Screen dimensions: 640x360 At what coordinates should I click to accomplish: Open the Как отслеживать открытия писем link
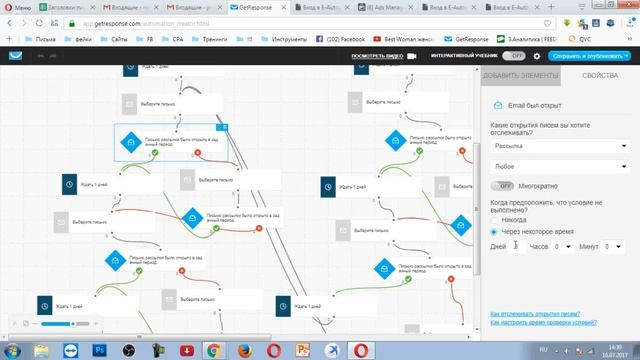click(x=535, y=314)
